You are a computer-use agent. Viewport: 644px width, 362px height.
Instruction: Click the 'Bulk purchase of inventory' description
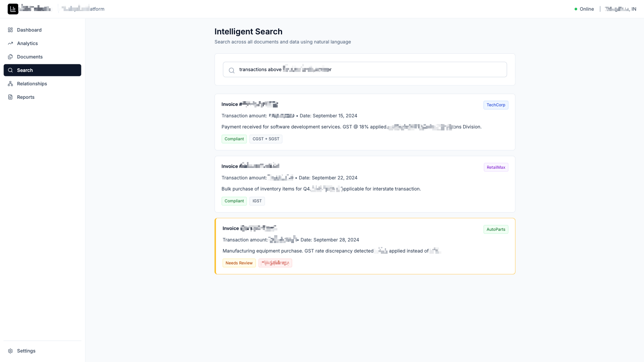pos(321,189)
